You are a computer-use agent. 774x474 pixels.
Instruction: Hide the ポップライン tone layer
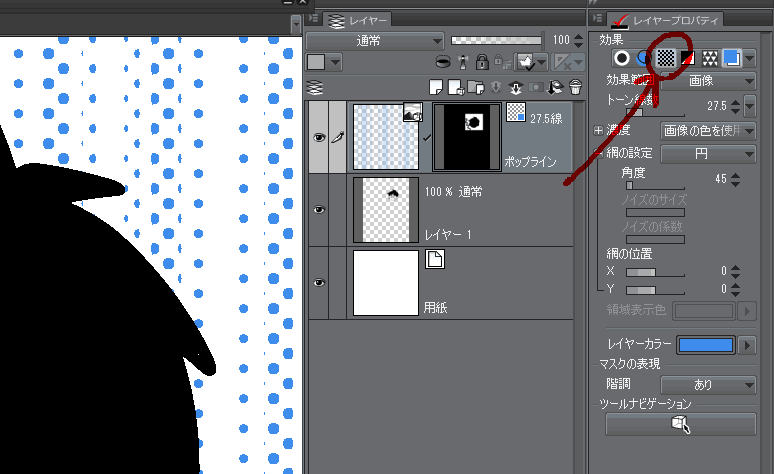(319, 140)
